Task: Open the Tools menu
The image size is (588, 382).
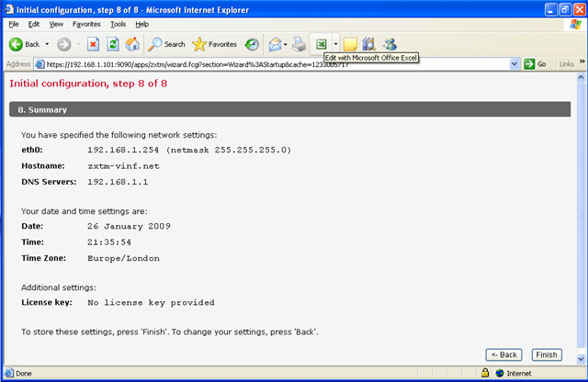Action: tap(118, 24)
